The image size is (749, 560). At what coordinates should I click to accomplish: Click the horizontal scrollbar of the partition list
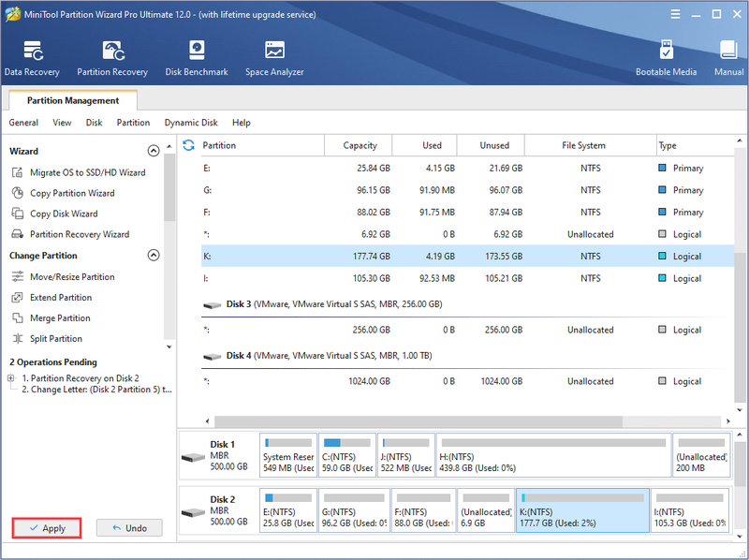(419, 421)
